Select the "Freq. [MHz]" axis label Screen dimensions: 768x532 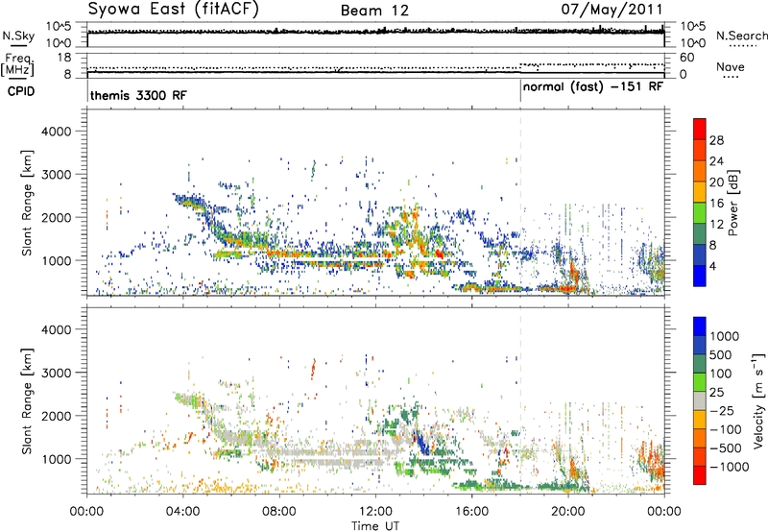(x=17, y=65)
